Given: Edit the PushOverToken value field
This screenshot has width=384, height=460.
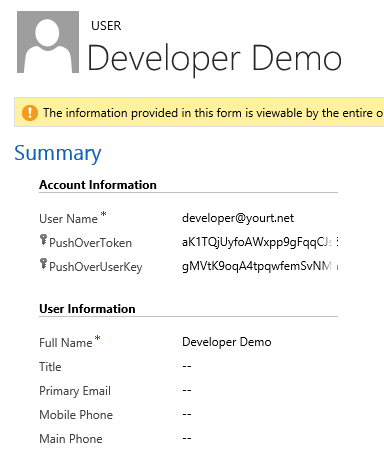Looking at the screenshot, I should pos(260,242).
